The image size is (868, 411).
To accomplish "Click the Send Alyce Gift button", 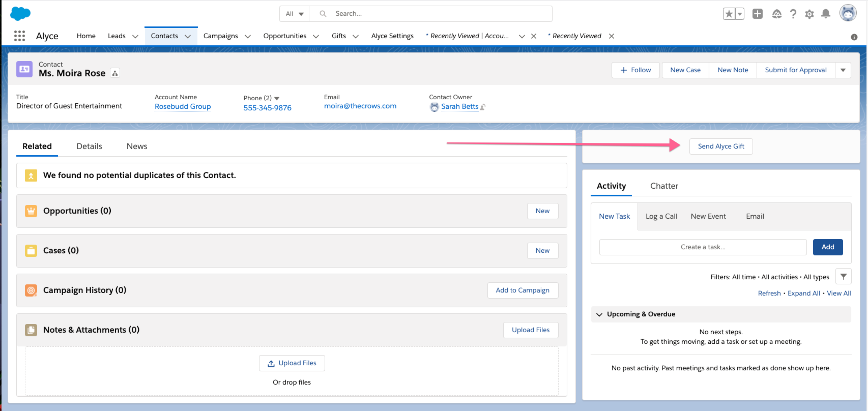I will [x=721, y=146].
